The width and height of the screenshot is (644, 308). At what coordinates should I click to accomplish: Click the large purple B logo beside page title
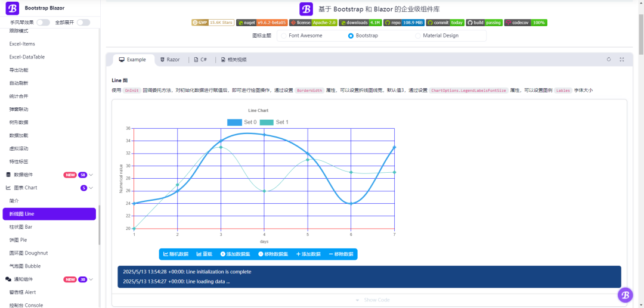point(306,9)
